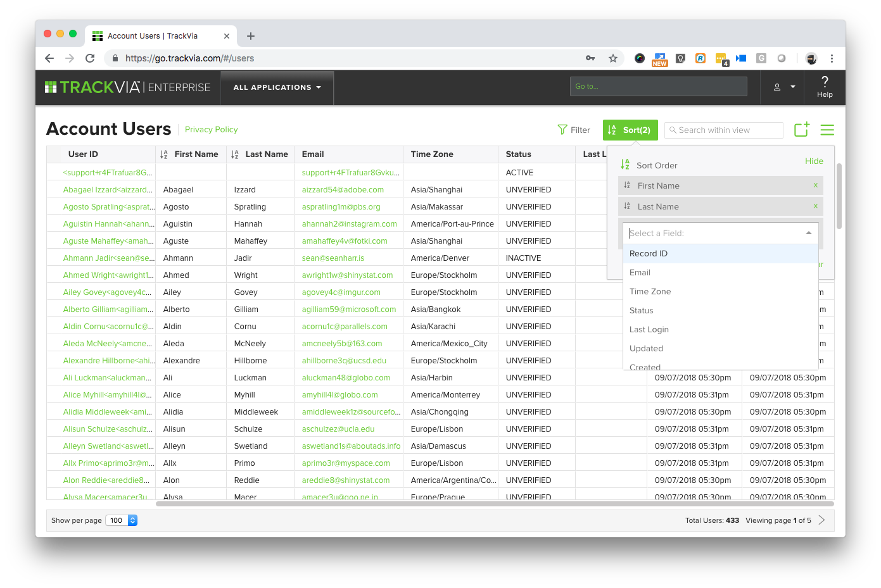Click the horizontal table scrollbar
The height and width of the screenshot is (588, 881).
coord(495,504)
